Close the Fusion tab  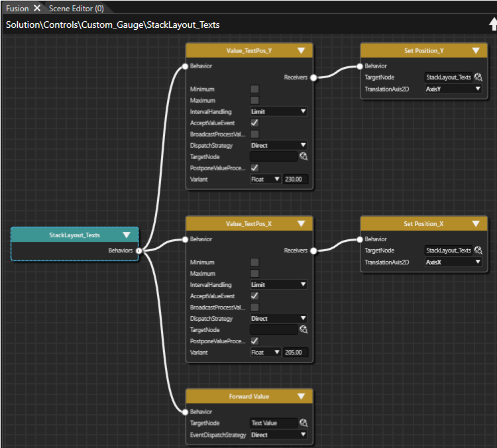point(37,8)
